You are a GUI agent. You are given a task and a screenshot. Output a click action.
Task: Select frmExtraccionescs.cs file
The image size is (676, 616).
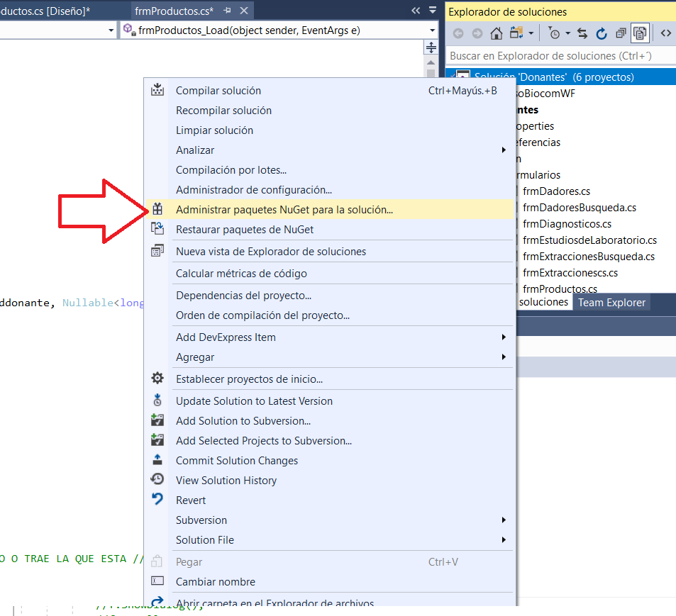(570, 273)
